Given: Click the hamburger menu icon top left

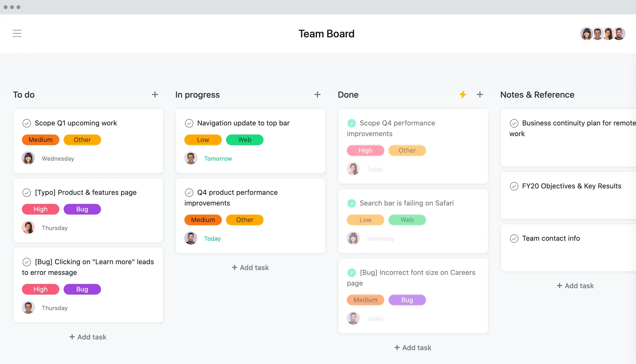Looking at the screenshot, I should (17, 33).
